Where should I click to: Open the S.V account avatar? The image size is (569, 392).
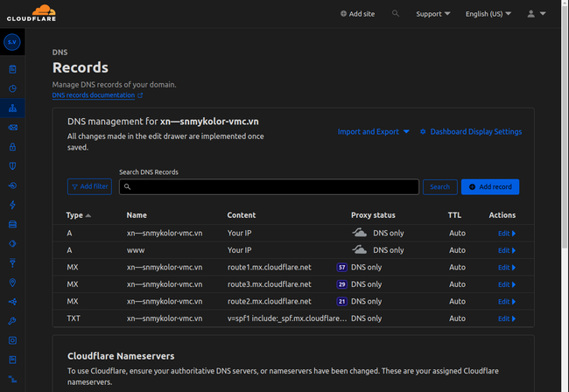click(x=12, y=42)
